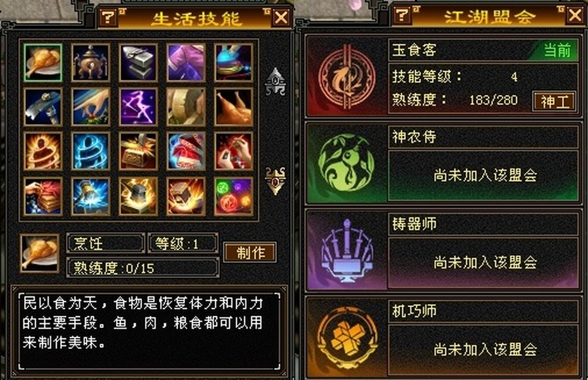
Task: Select the flaming red figure skill icon
Action: point(42,151)
